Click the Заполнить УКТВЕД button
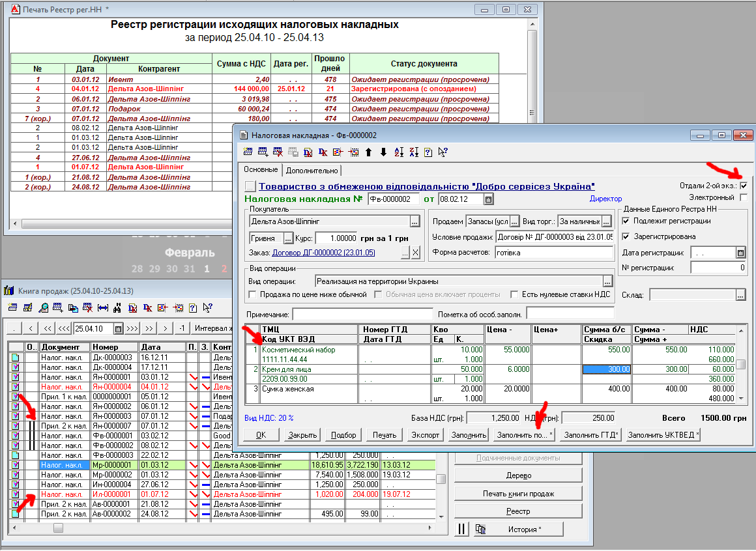This screenshot has width=756, height=551. point(663,435)
